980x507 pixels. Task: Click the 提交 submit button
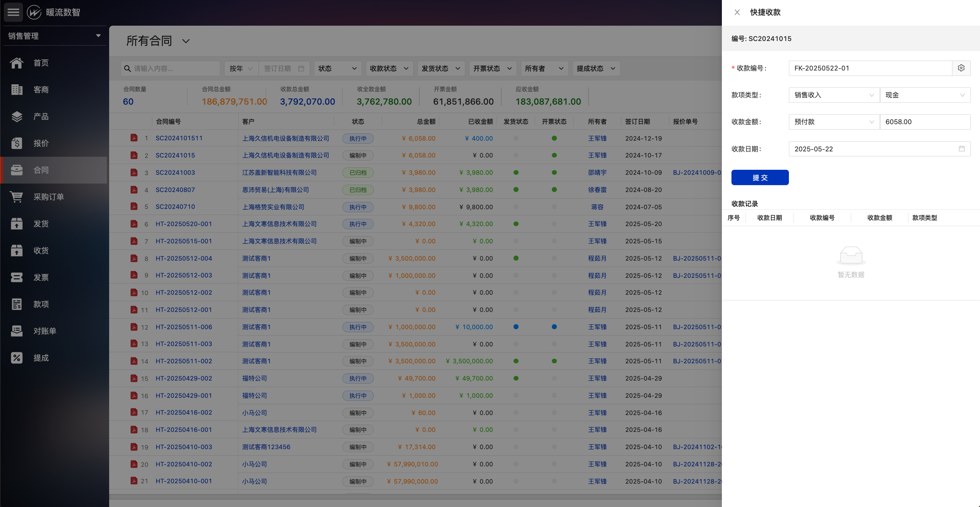tap(760, 177)
